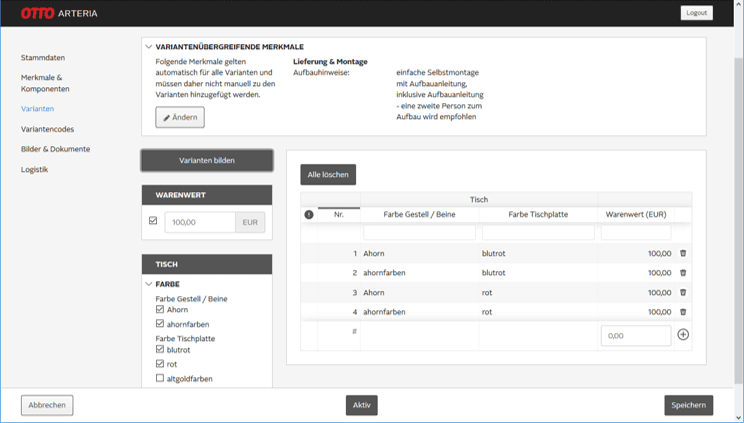Click 'Aufbauhinweise:' label

(x=321, y=73)
